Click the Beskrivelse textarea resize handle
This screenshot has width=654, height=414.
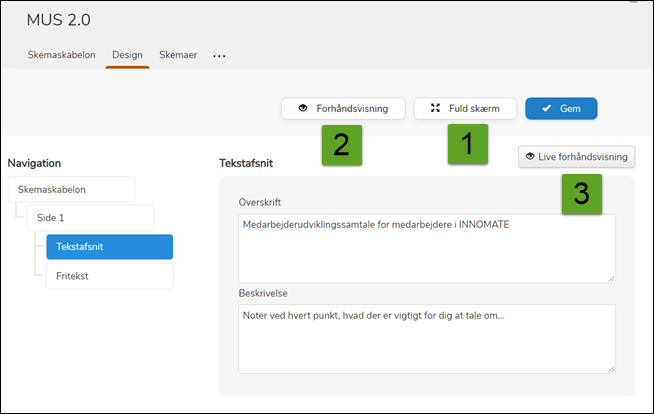click(x=610, y=367)
